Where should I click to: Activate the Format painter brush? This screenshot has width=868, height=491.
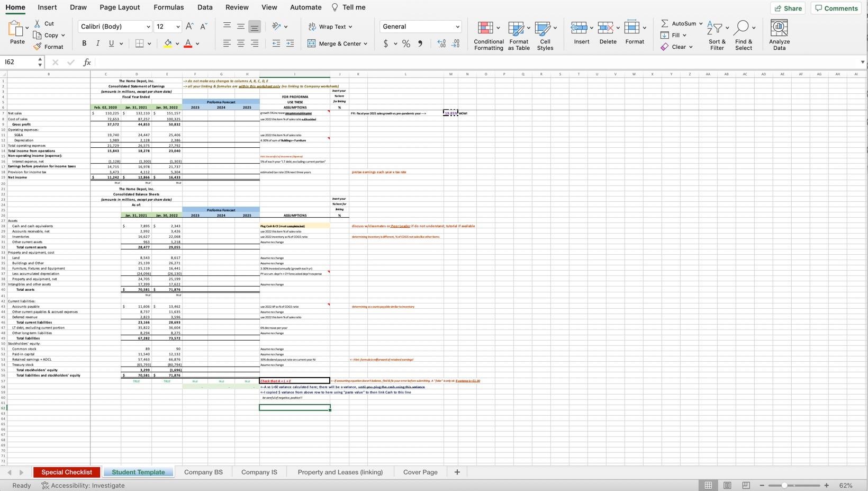click(38, 47)
